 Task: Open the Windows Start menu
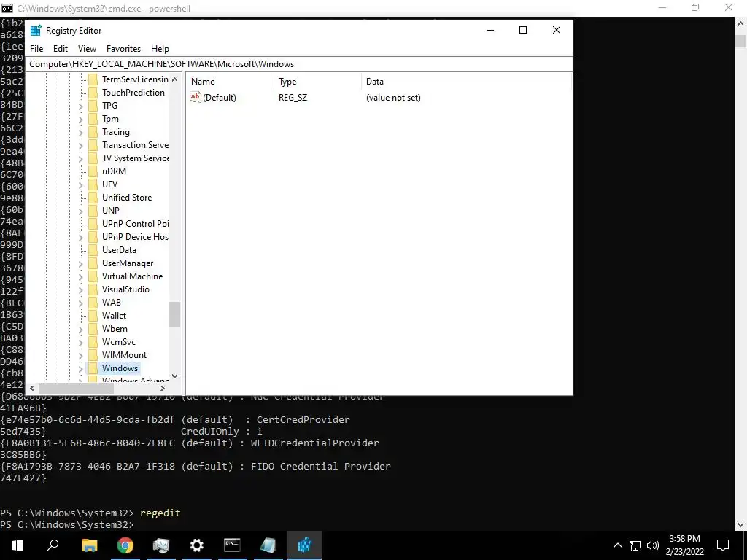(18, 545)
